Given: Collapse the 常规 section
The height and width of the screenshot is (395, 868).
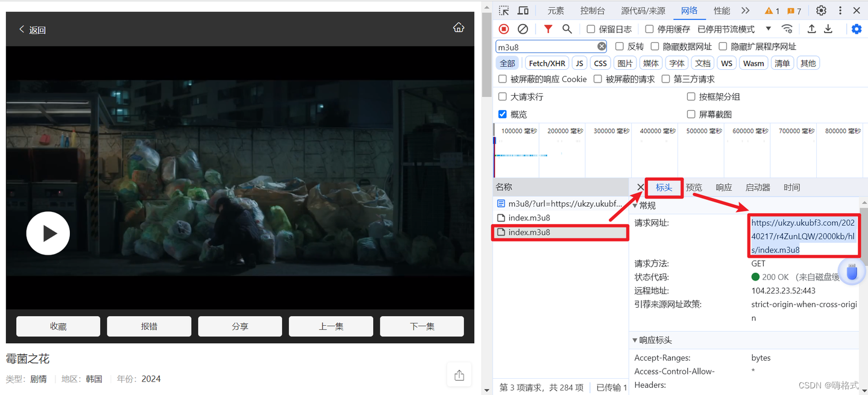Looking at the screenshot, I should (635, 205).
